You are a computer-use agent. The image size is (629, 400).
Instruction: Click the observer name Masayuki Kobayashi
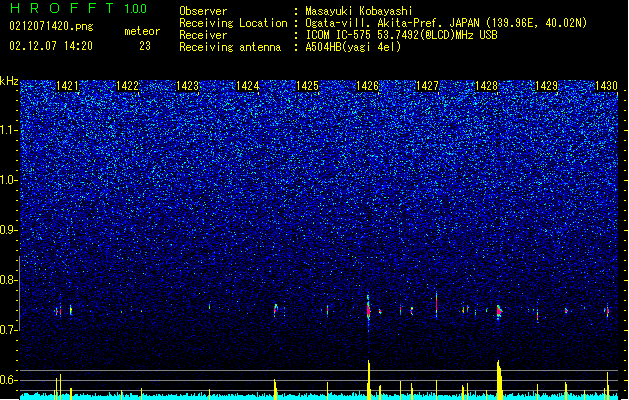point(359,11)
